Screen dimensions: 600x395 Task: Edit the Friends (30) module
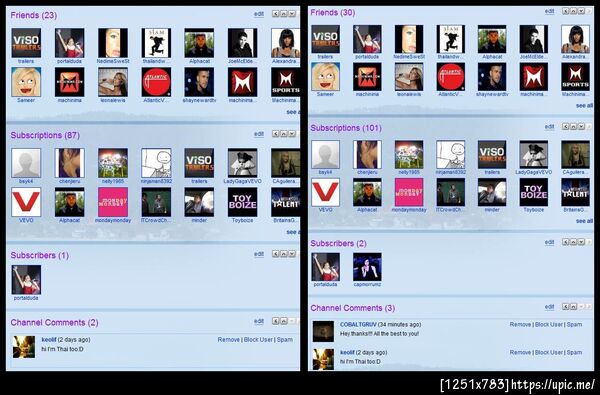[549, 11]
